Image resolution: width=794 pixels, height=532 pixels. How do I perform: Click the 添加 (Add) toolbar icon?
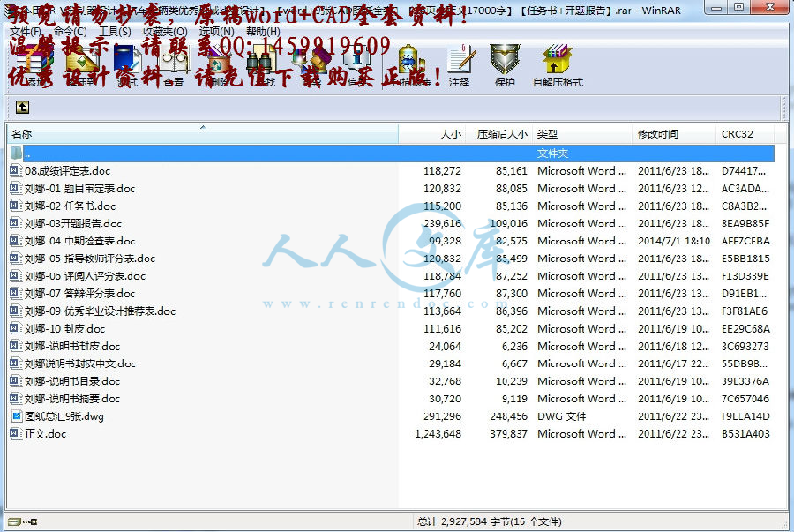(34, 66)
